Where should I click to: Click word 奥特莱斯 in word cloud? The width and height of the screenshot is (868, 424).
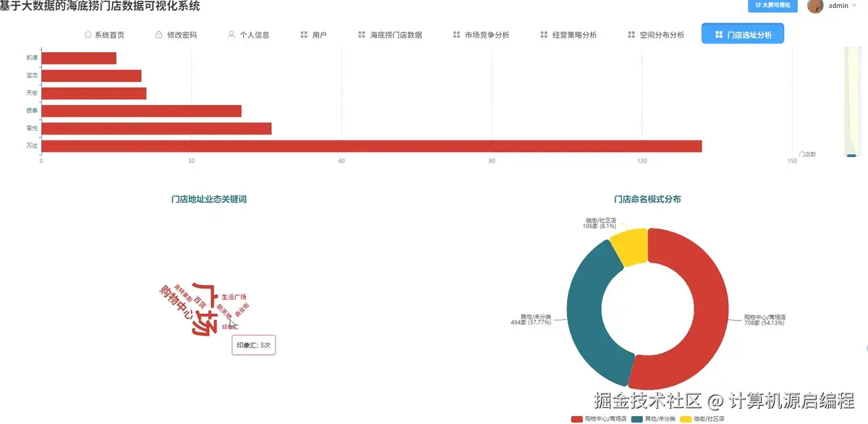[183, 293]
